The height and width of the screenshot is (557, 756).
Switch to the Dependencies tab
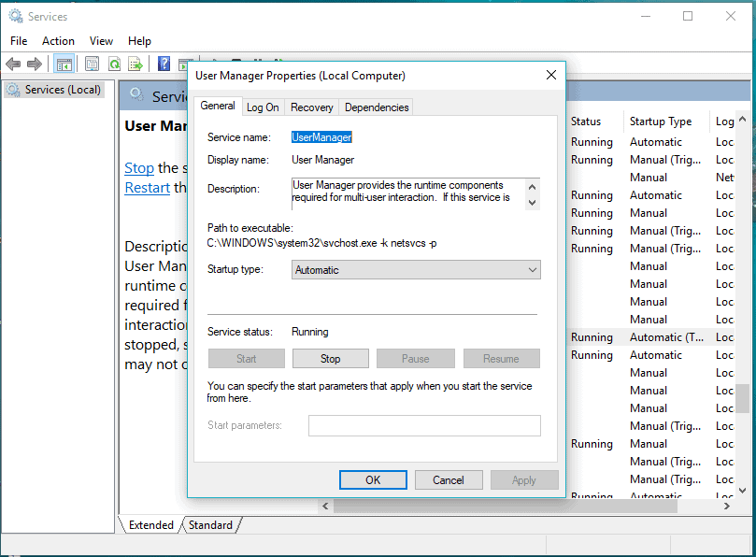(377, 107)
